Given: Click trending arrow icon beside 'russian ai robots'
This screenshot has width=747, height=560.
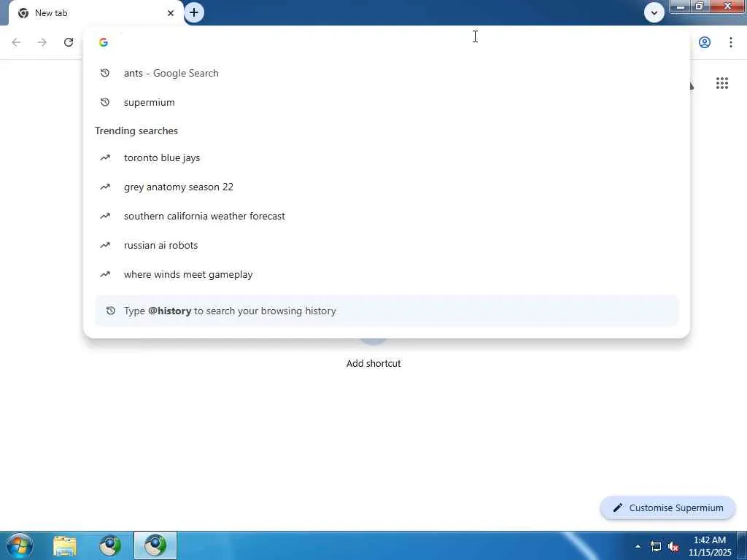Looking at the screenshot, I should pos(105,245).
